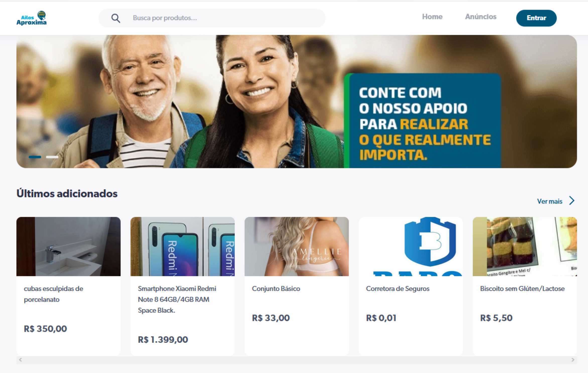Open the Conjunto Básico product image
The image size is (588, 373).
coord(297,246)
